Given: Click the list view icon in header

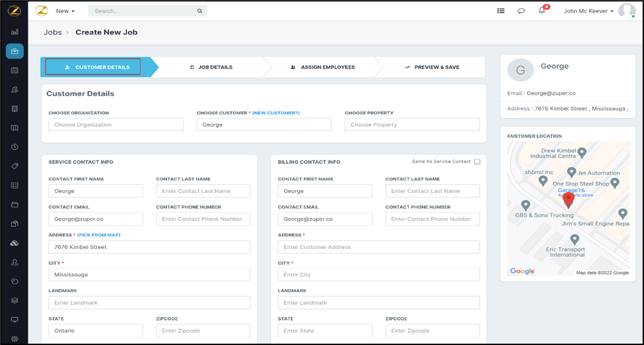Looking at the screenshot, I should pyautogui.click(x=501, y=11).
